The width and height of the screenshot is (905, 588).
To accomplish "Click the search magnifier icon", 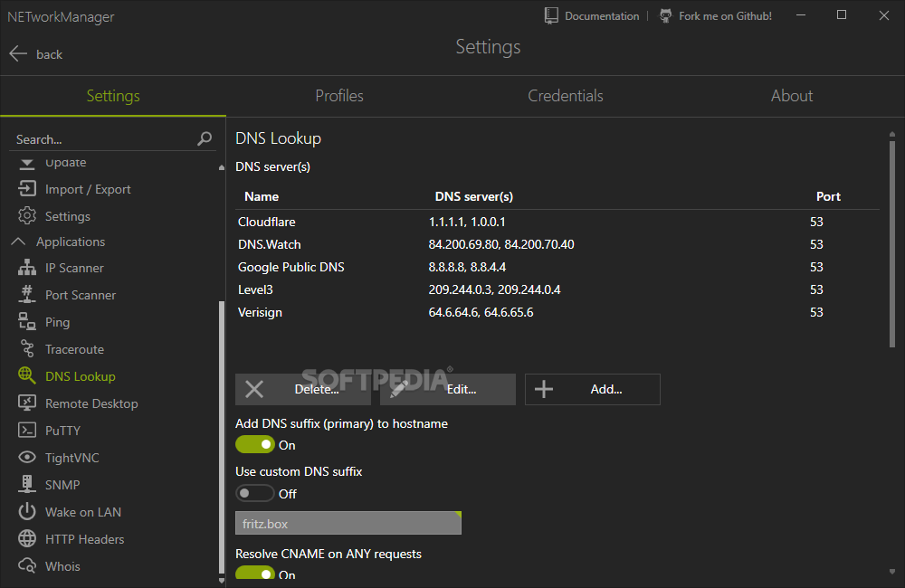I will 205,138.
